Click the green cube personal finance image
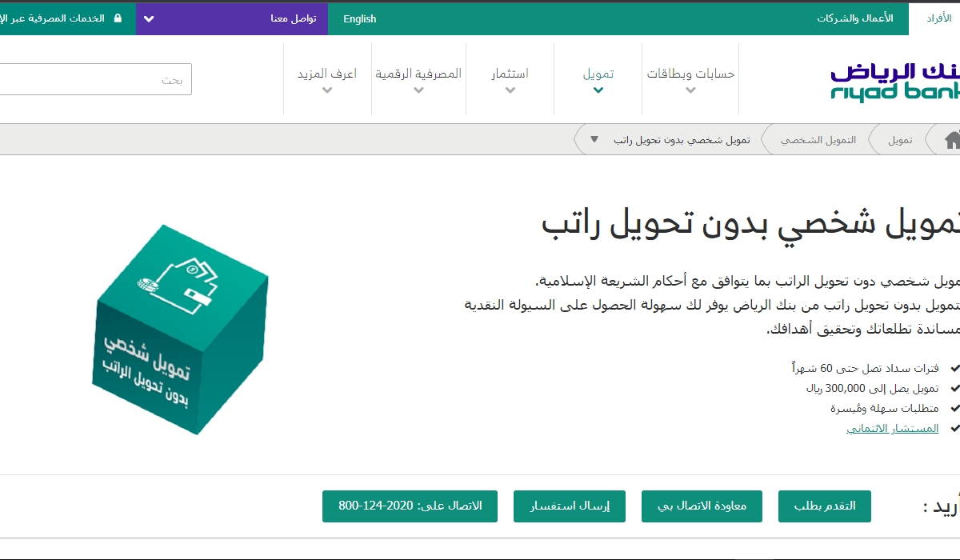The width and height of the screenshot is (960, 560). (x=181, y=329)
